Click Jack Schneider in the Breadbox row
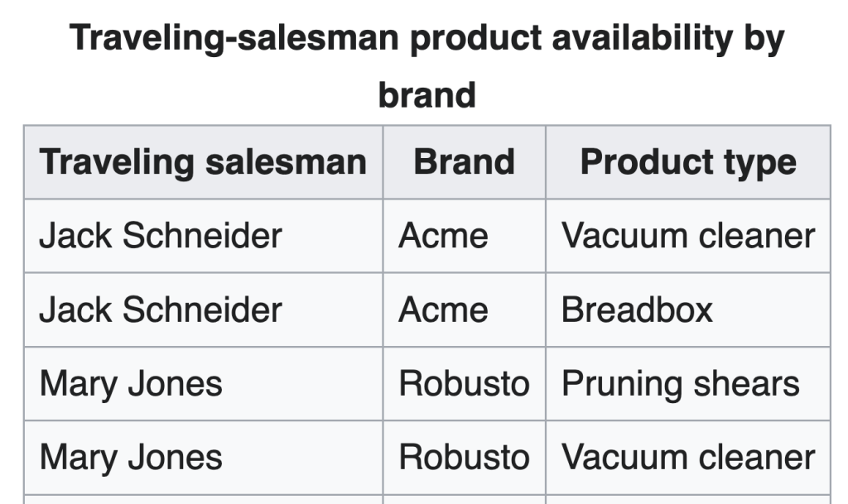Image resolution: width=848 pixels, height=504 pixels. tap(161, 310)
